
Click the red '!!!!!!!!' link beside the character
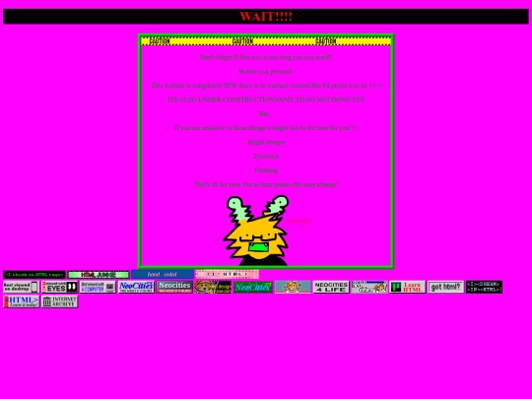298,222
